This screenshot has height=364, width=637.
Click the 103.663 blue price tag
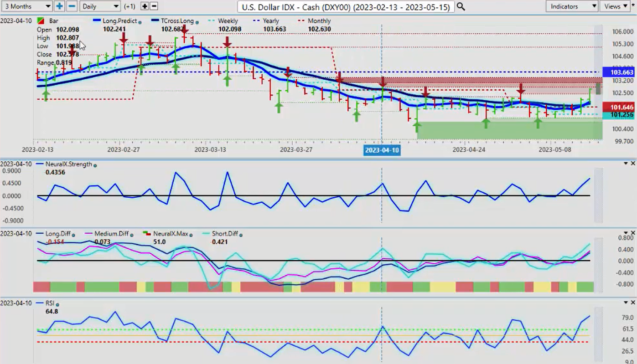[x=618, y=72]
